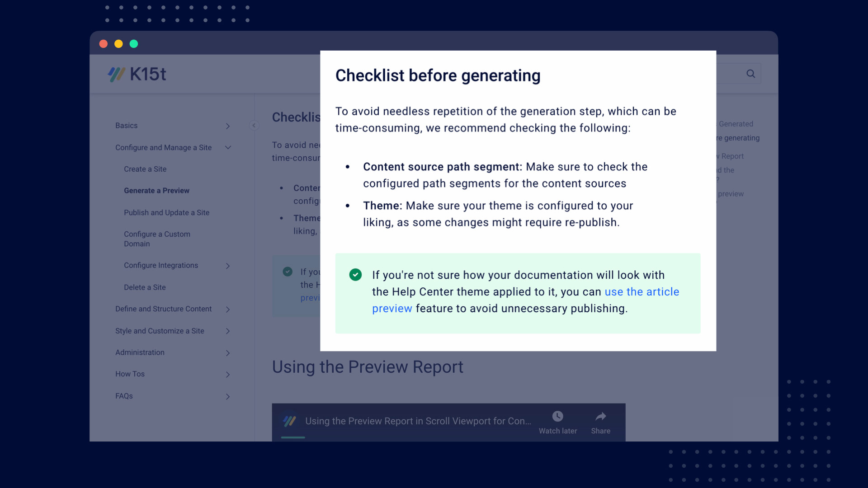
Task: Click the Administration sidebar entry
Action: 140,352
